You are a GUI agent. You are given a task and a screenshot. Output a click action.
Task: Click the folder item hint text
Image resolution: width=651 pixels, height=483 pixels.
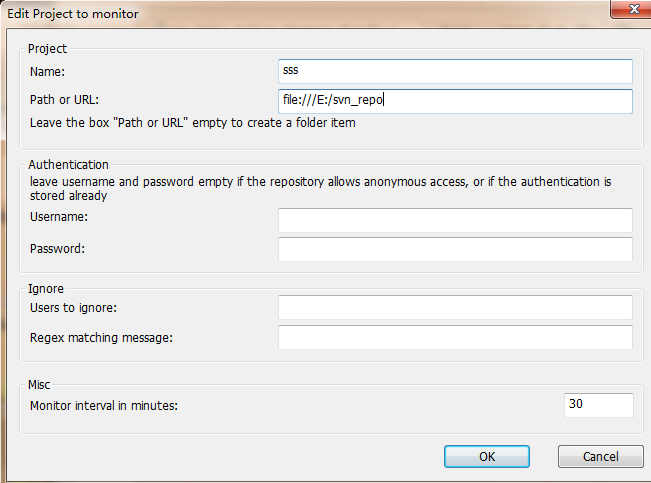tap(192, 123)
